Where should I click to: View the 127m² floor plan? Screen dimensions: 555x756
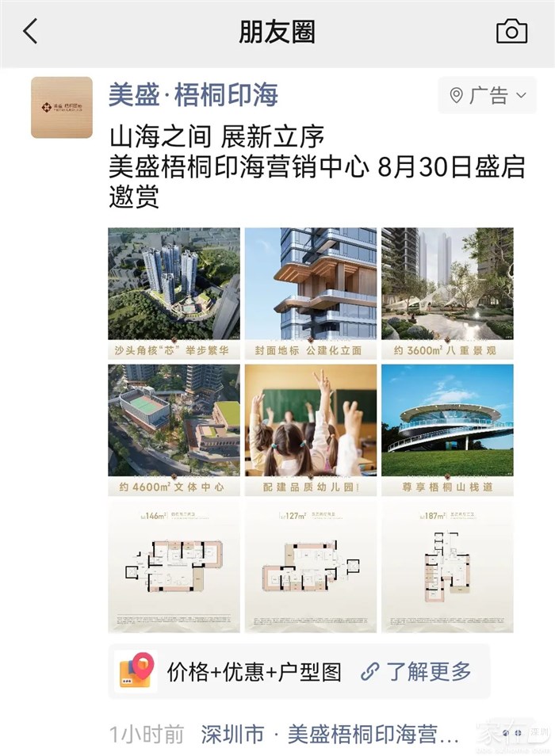coord(311,567)
